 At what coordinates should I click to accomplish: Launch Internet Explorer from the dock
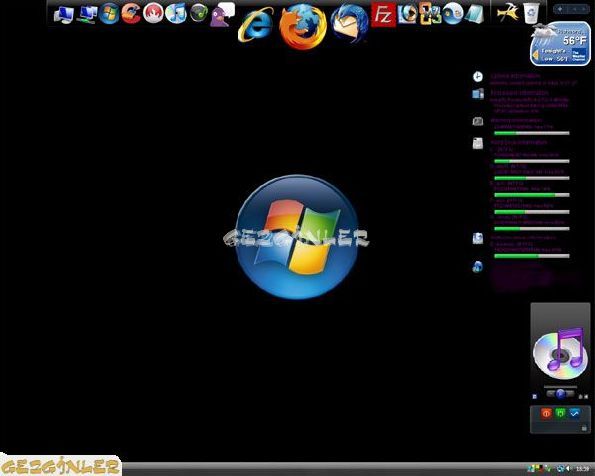255,25
